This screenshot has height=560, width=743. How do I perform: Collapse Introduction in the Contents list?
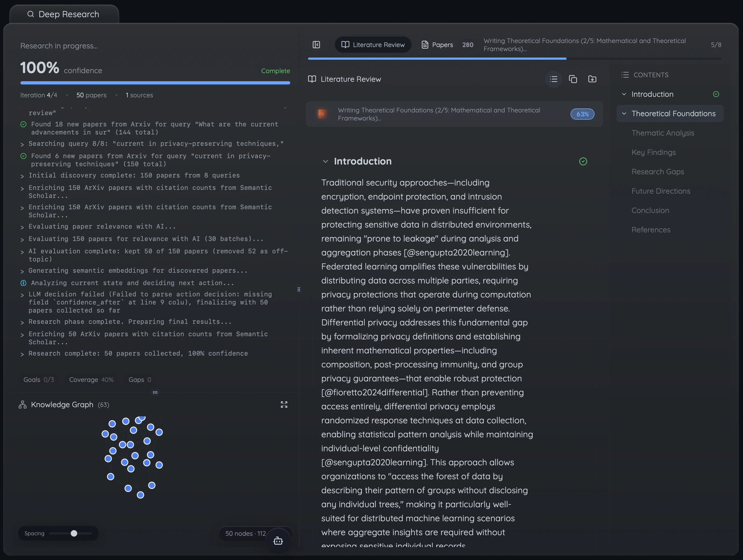(x=624, y=94)
